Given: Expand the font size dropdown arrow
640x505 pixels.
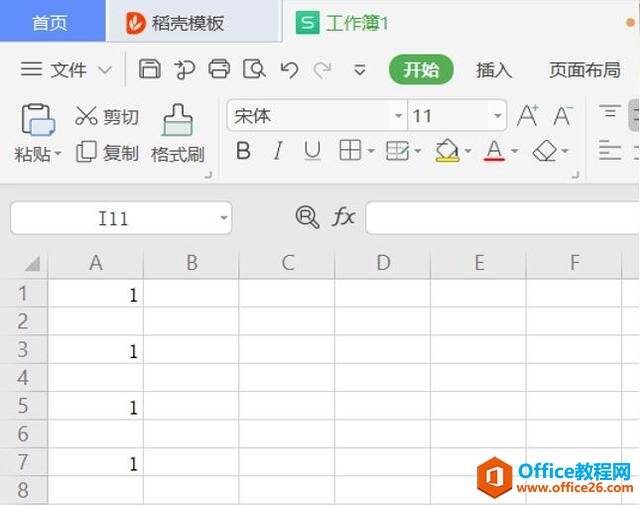Looking at the screenshot, I should point(498,116).
